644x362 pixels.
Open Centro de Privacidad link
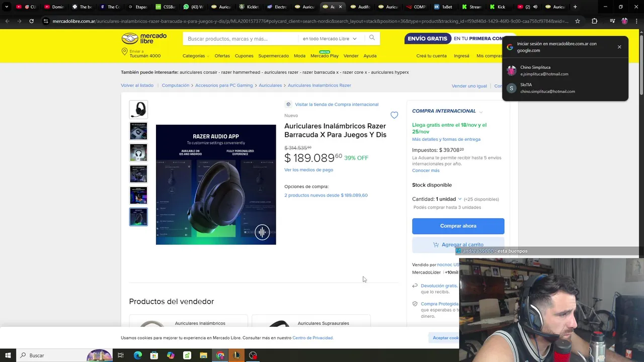point(312,338)
